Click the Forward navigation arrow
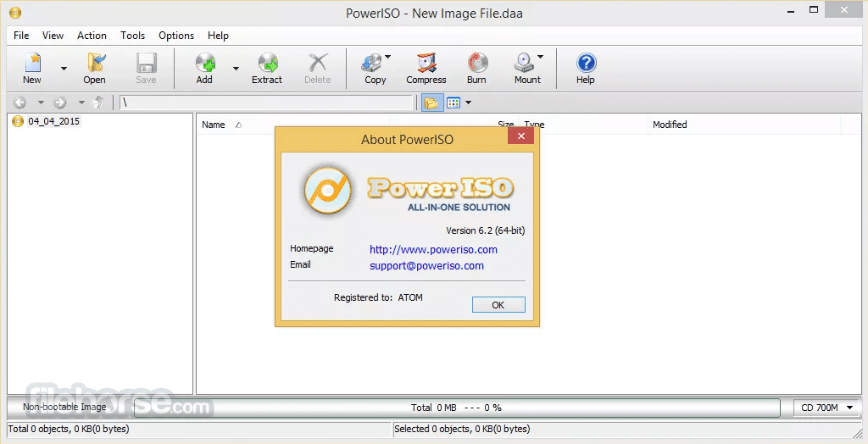This screenshot has height=444, width=868. tap(60, 103)
